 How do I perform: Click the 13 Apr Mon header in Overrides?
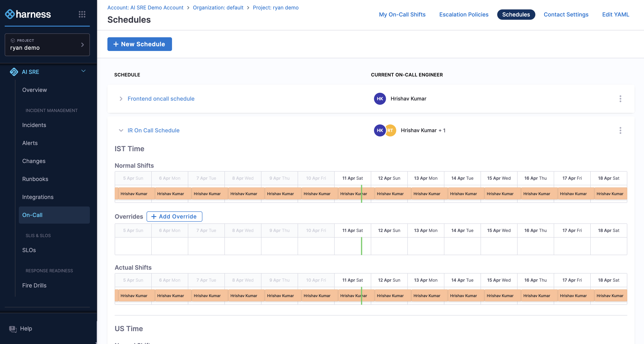pos(426,231)
